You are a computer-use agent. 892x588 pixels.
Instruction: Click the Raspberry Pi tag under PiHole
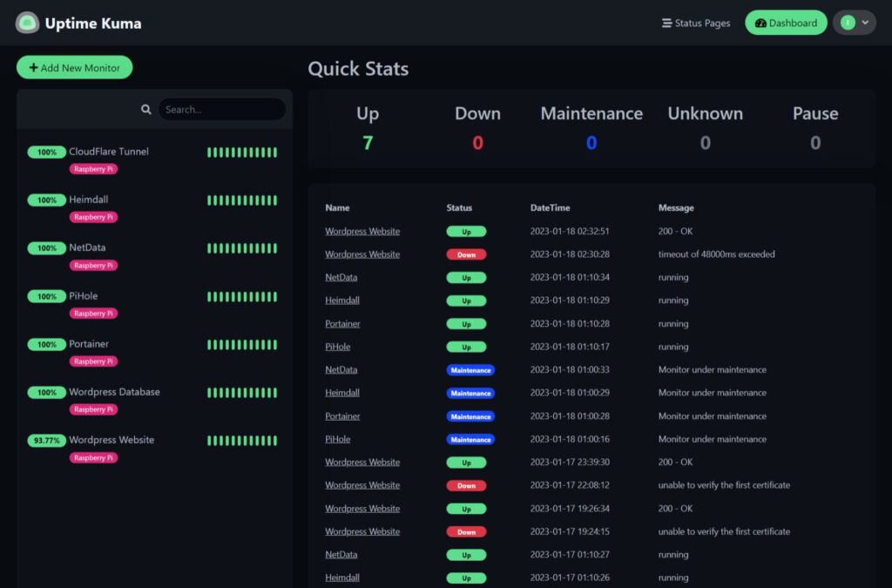coord(93,314)
